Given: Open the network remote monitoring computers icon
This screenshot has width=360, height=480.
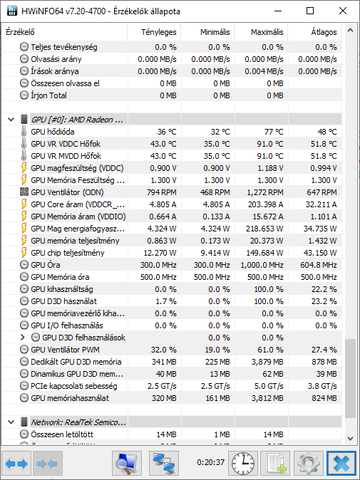Looking at the screenshot, I should 164,463.
